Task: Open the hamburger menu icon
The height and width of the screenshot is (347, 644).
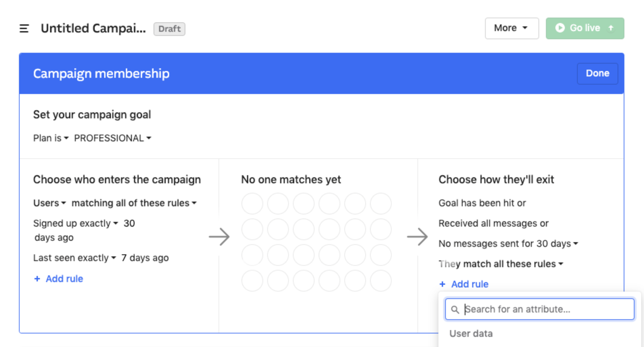Action: (24, 28)
